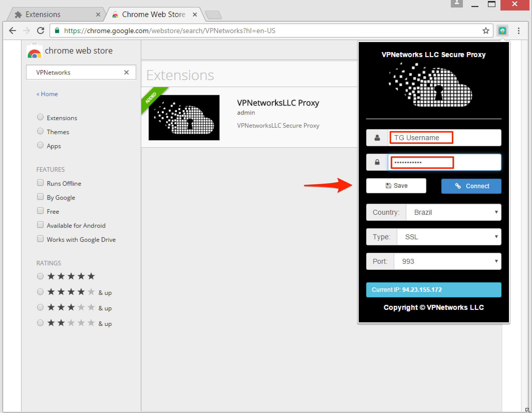Image resolution: width=532 pixels, height=413 pixels.
Task: Enable the Runs Offline checkbox
Action: point(40,183)
